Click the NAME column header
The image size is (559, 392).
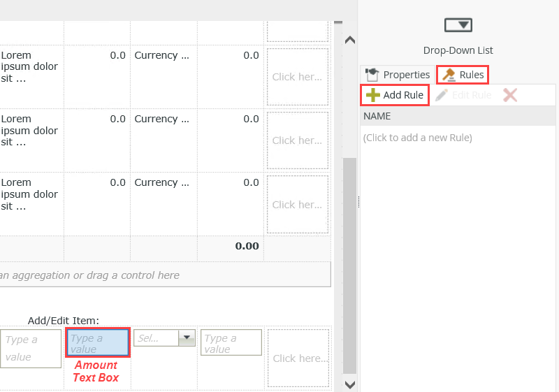[458, 116]
